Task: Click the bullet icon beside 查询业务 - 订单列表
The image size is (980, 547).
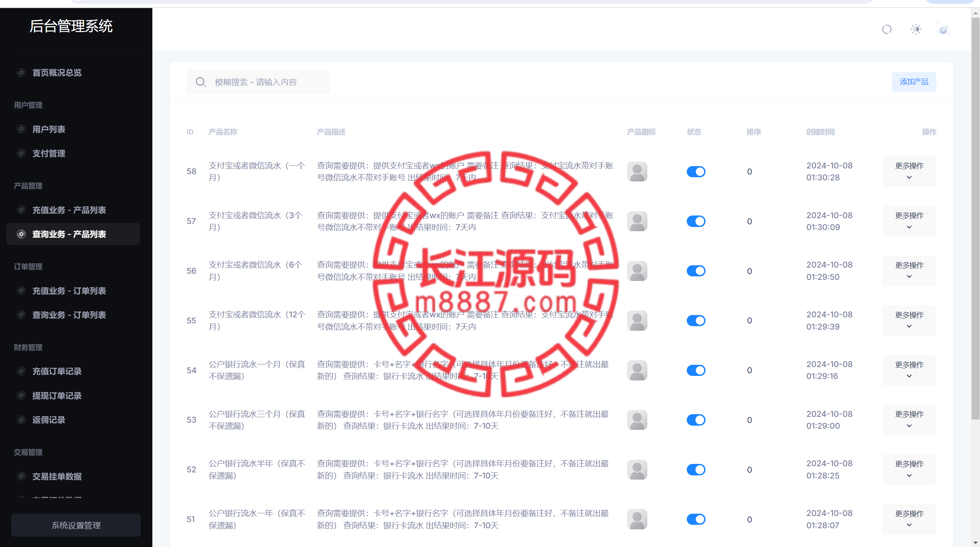Action: click(21, 315)
